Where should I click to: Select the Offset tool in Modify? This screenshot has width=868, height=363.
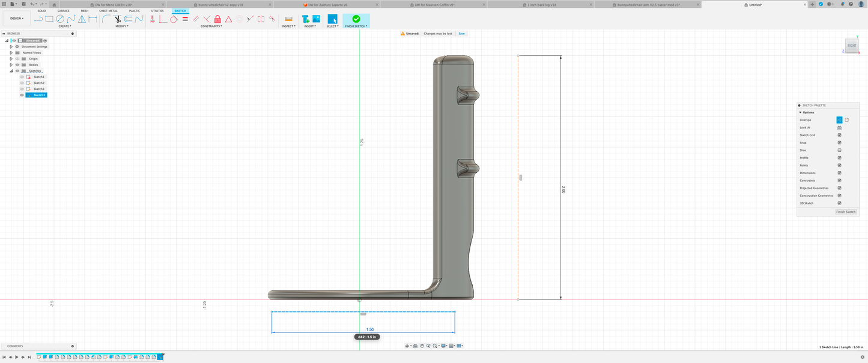click(x=129, y=19)
